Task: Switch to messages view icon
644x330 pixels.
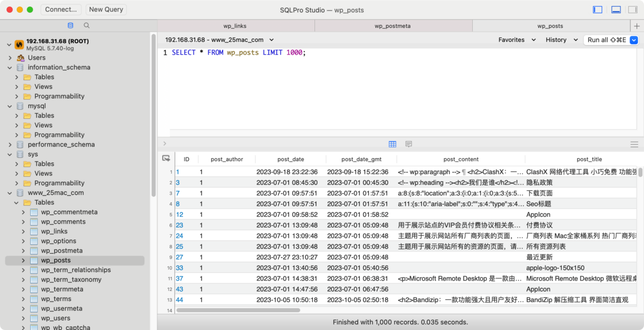Action: point(408,144)
